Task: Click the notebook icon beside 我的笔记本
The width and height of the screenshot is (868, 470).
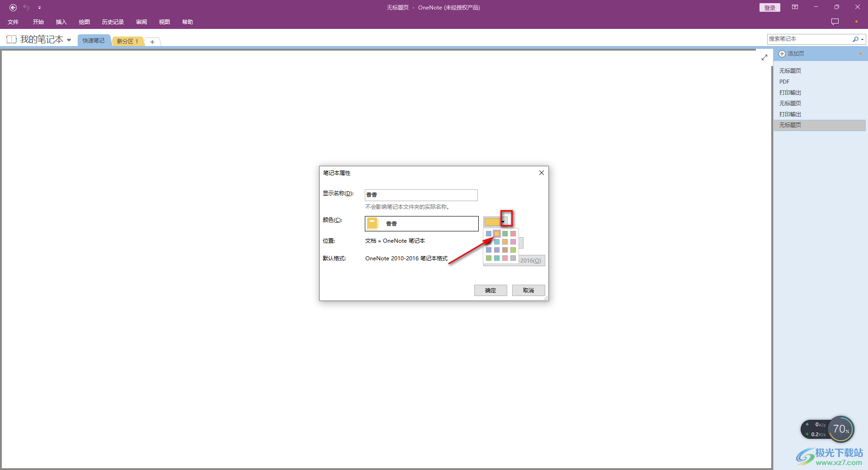Action: pos(11,39)
